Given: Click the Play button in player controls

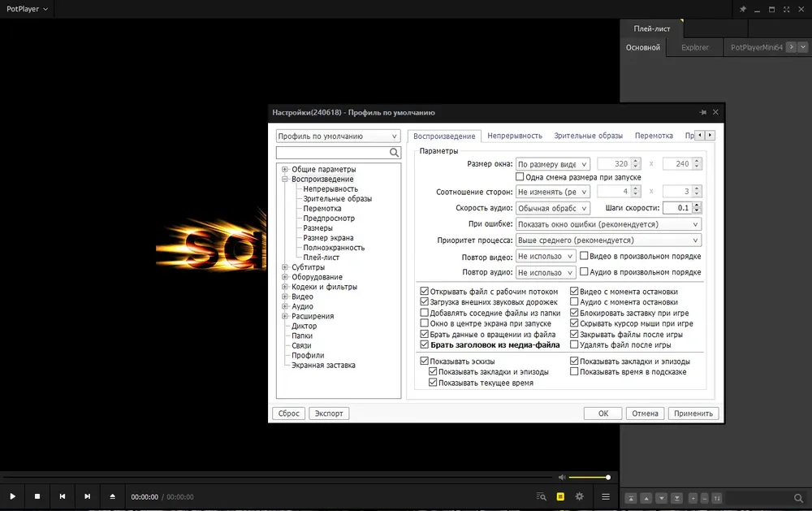Looking at the screenshot, I should (x=12, y=496).
